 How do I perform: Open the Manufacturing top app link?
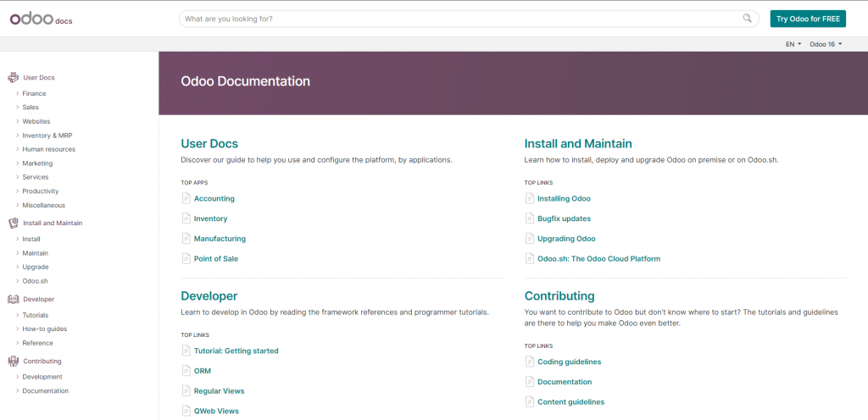point(220,239)
